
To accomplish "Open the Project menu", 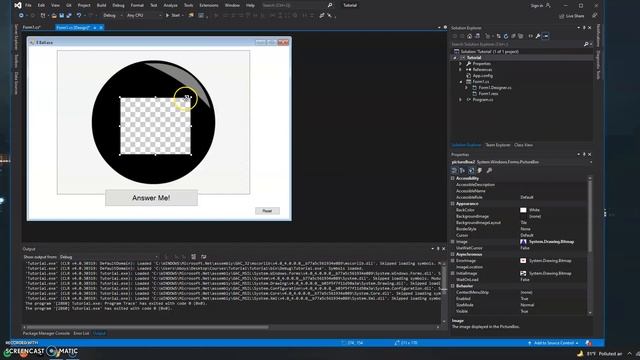I will pyautogui.click(x=84, y=5).
